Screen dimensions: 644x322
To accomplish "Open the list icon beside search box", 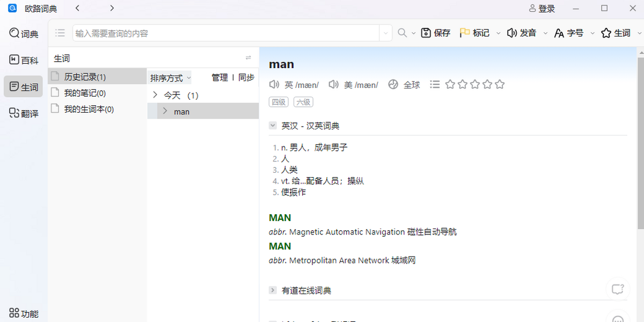I will click(x=60, y=33).
